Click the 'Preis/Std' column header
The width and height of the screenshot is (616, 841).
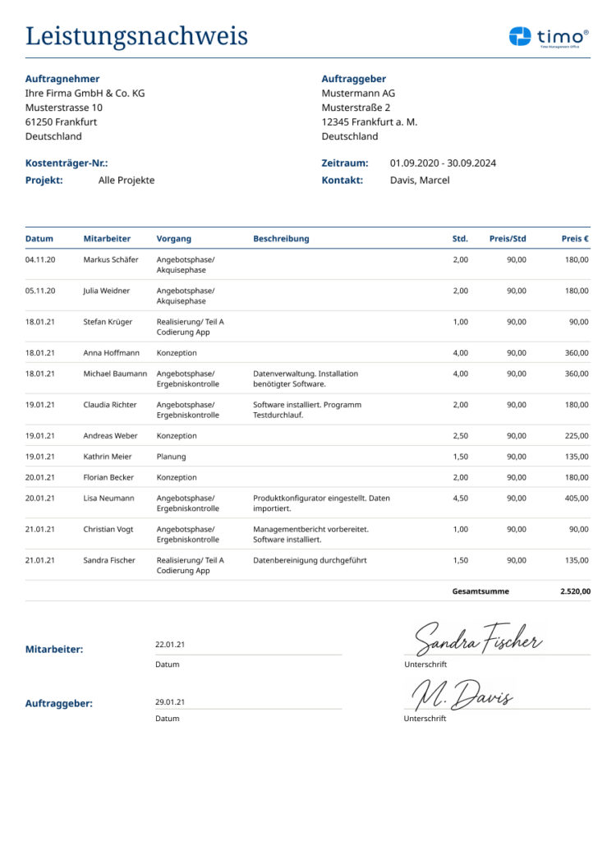(507, 239)
